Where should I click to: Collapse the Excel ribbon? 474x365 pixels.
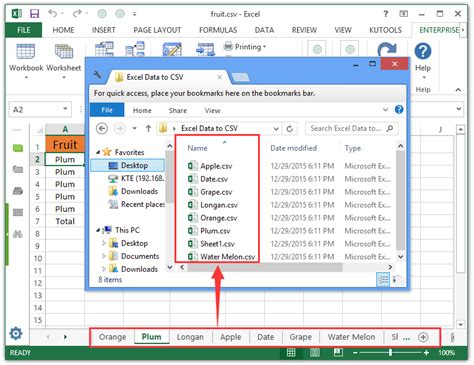click(x=458, y=90)
